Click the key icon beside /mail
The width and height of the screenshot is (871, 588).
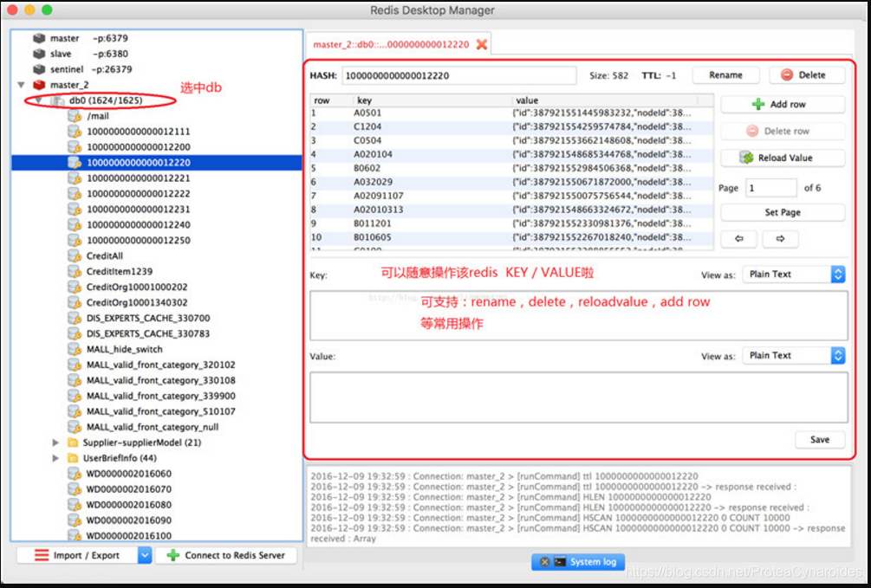[75, 116]
